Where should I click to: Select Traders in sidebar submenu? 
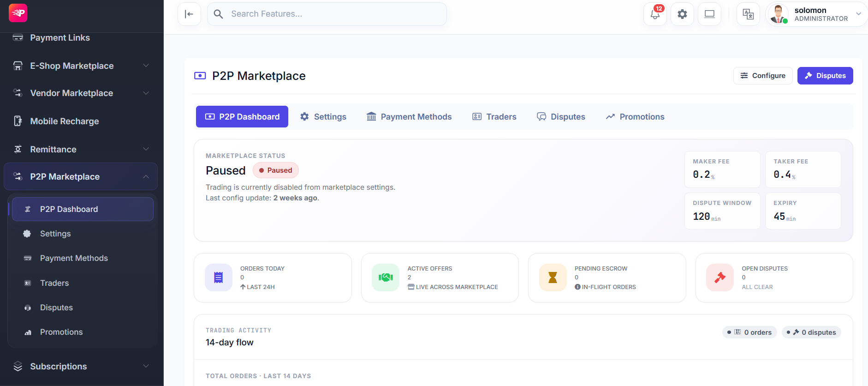point(83,283)
